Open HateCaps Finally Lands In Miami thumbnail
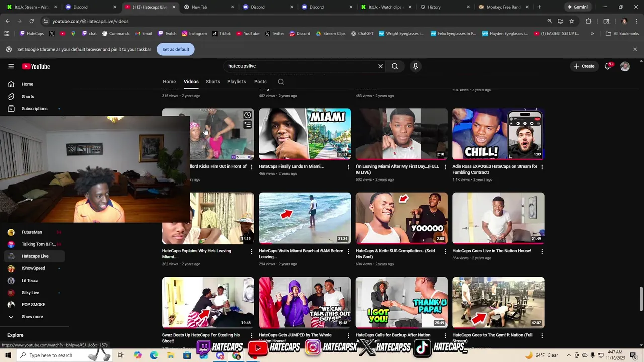Image resolution: width=644 pixels, height=362 pixels. pyautogui.click(x=305, y=134)
